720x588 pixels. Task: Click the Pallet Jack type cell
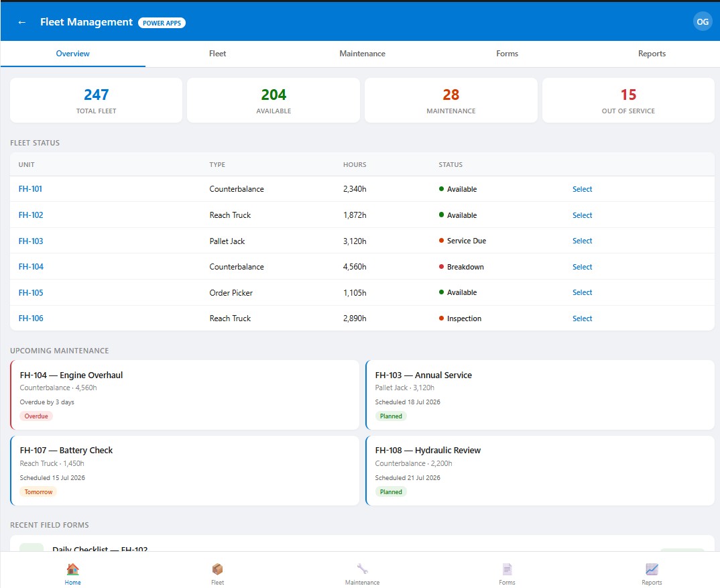227,241
